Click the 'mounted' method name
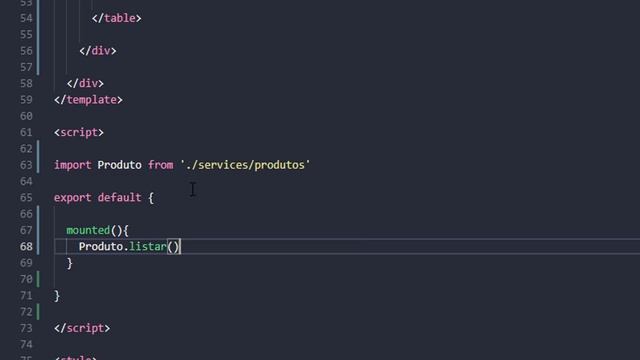This screenshot has height=360, width=640. pos(88,231)
